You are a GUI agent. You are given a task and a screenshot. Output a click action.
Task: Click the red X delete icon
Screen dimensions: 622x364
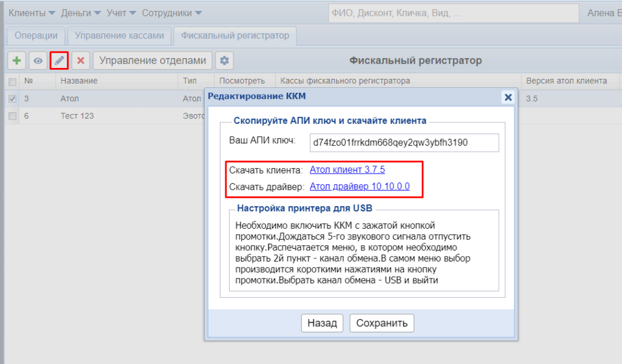[x=81, y=61]
